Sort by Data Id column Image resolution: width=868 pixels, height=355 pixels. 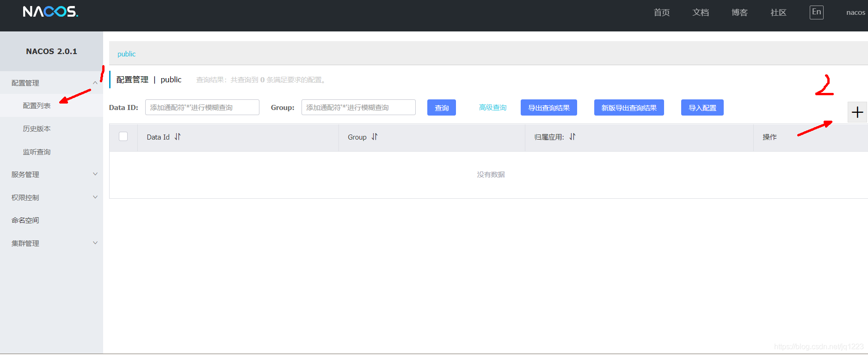click(178, 137)
